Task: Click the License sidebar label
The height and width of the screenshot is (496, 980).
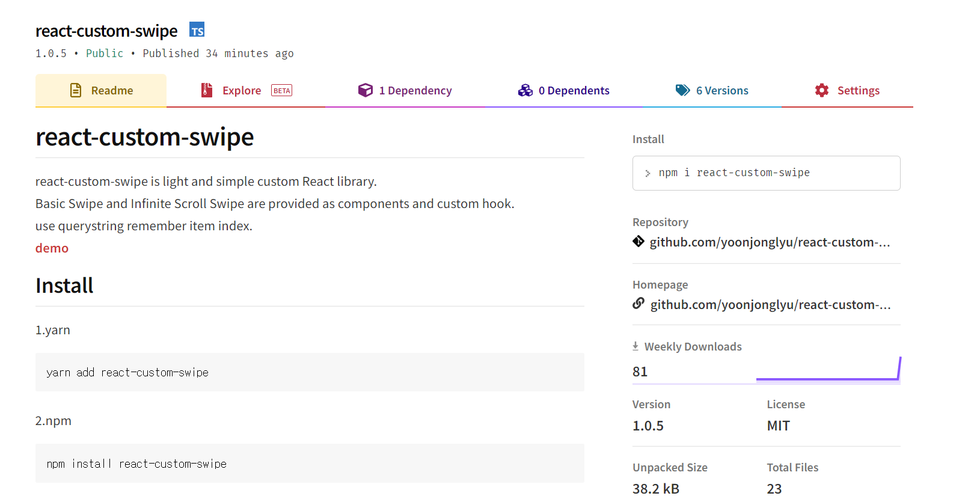Action: (786, 404)
